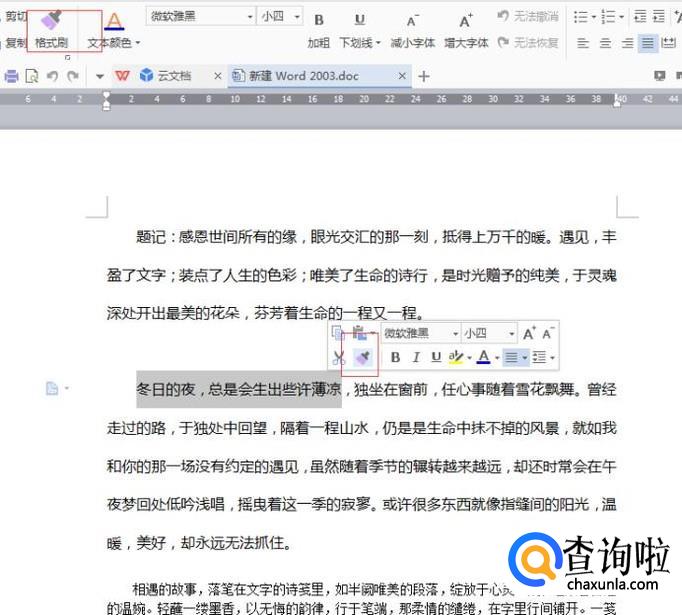Toggle bold in floating mini toolbar
The height and width of the screenshot is (615, 682).
pyautogui.click(x=395, y=358)
